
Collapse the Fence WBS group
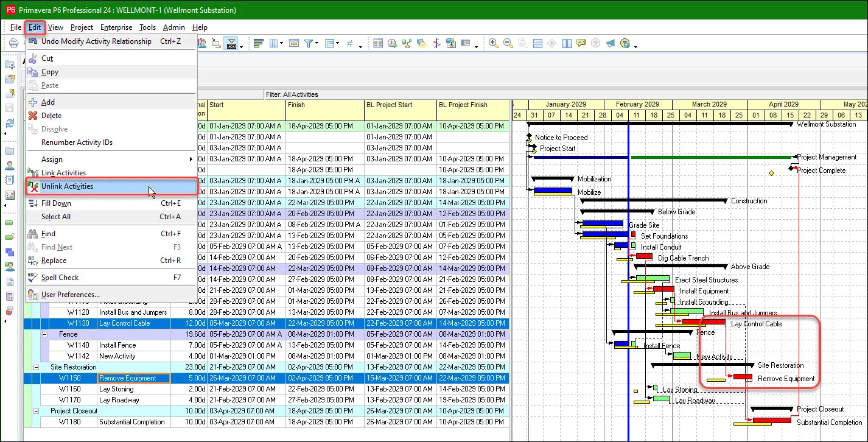pyautogui.click(x=44, y=334)
